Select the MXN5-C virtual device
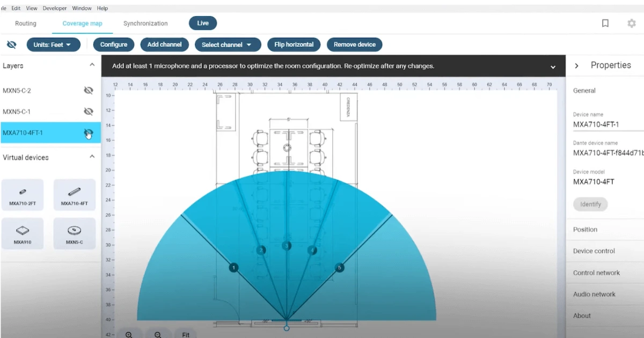This screenshot has width=644, height=338. 75,233
